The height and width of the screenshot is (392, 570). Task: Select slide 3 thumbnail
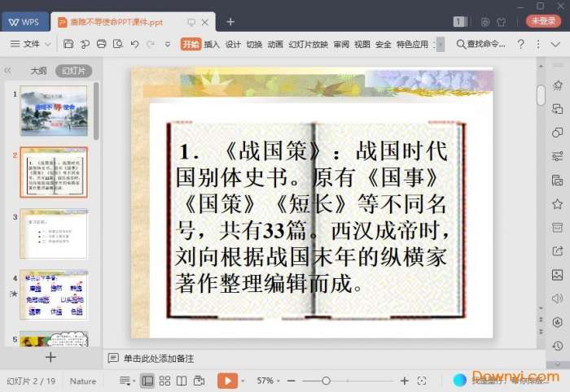coord(54,233)
